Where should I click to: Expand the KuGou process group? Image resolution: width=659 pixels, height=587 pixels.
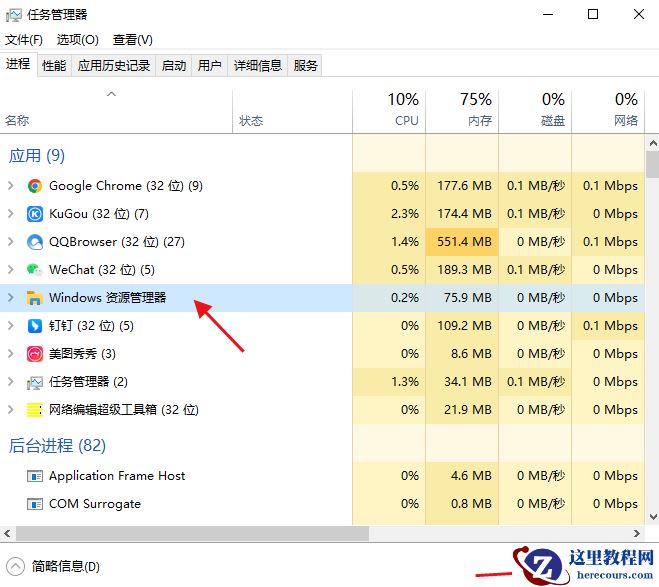(x=11, y=214)
